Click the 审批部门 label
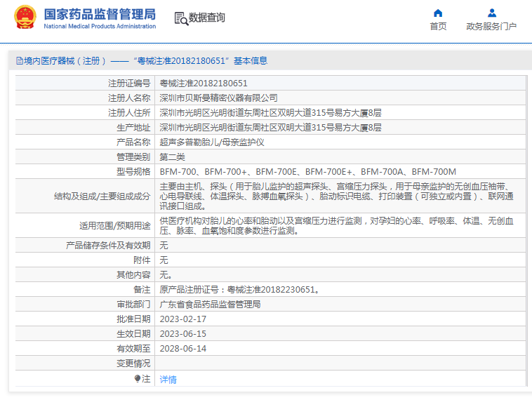Screen dimensions: 532x400 click(x=133, y=305)
